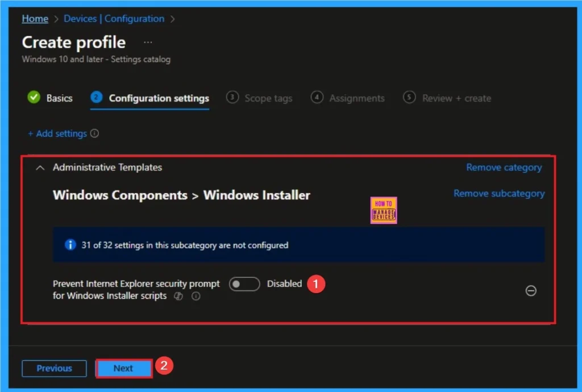
Task: Click the Remove category link
Action: [504, 167]
